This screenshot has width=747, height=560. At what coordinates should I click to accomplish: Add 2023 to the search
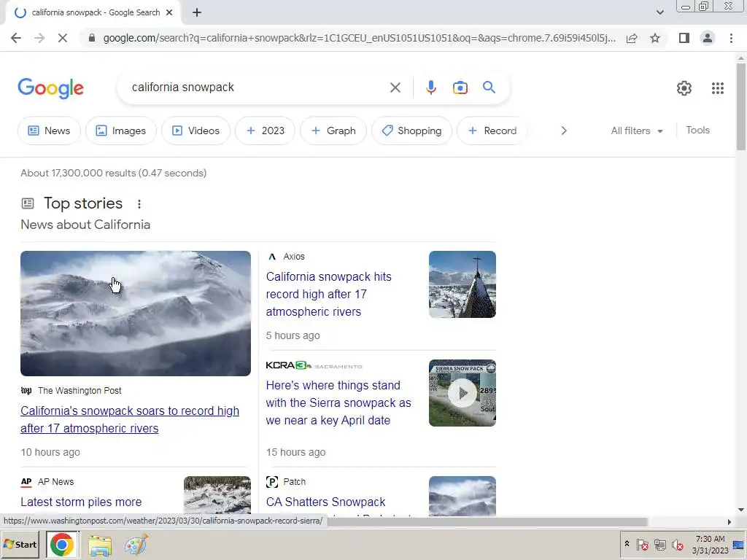click(x=265, y=131)
